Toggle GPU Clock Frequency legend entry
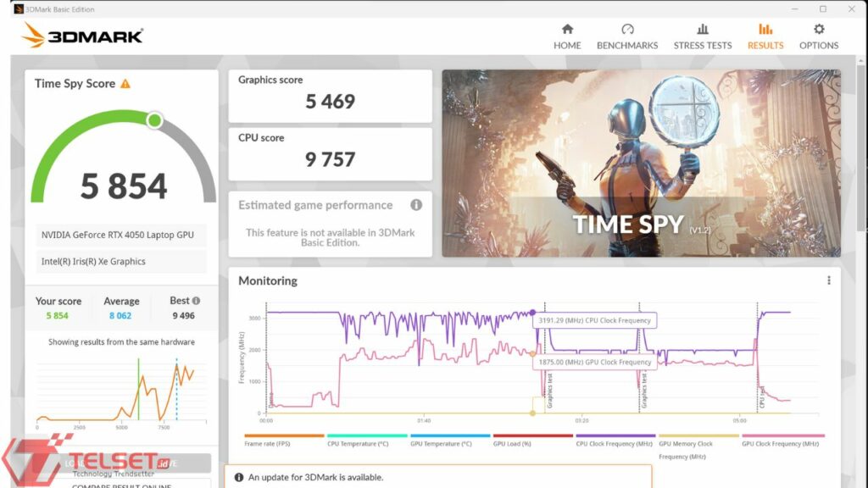Screen dimensions: 868x488 [782, 443]
